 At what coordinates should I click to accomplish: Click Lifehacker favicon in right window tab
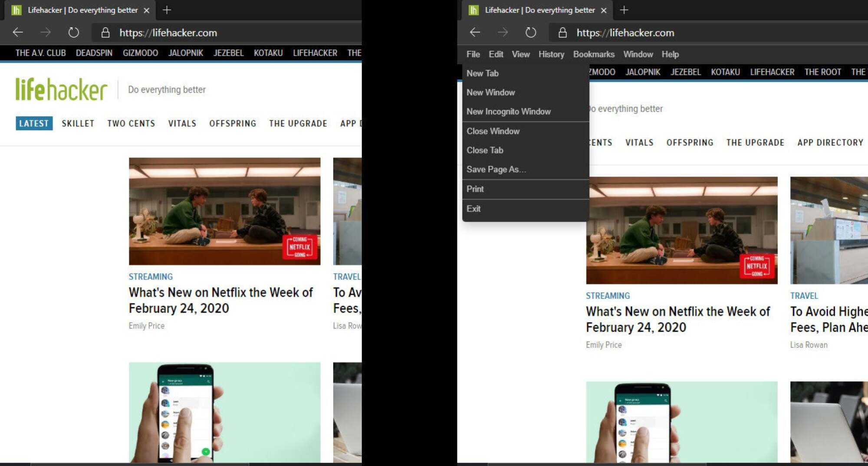[473, 10]
